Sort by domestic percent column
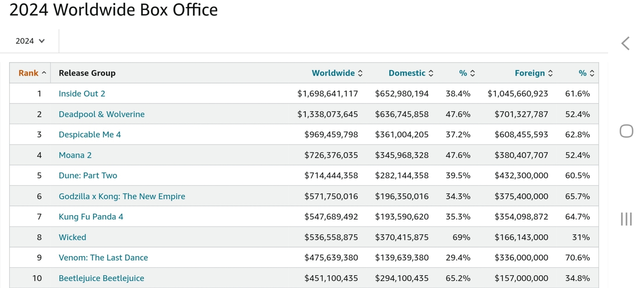Viewport: 644px width, 288px height. point(467,73)
